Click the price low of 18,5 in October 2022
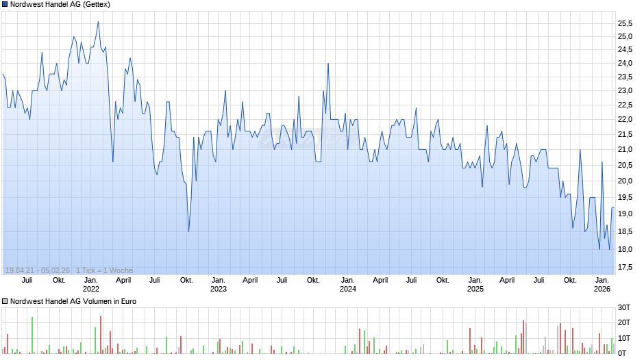This screenshot has height=360, width=644. tap(188, 231)
